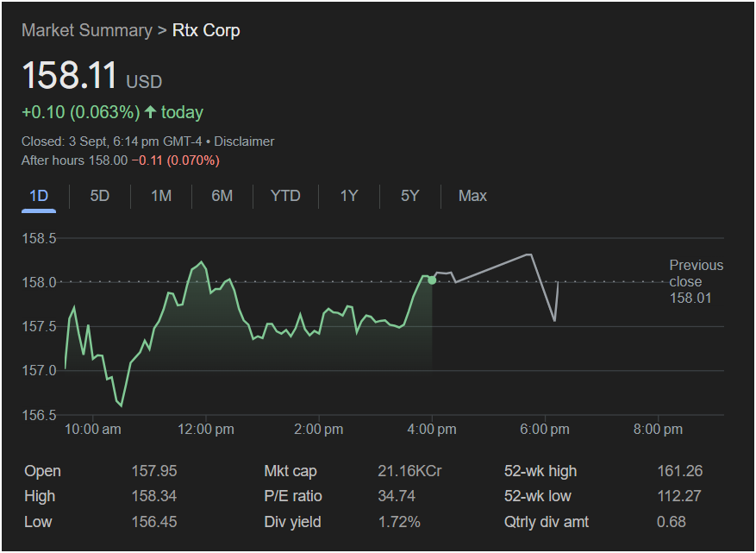Click the 52-wk low label

538,496
